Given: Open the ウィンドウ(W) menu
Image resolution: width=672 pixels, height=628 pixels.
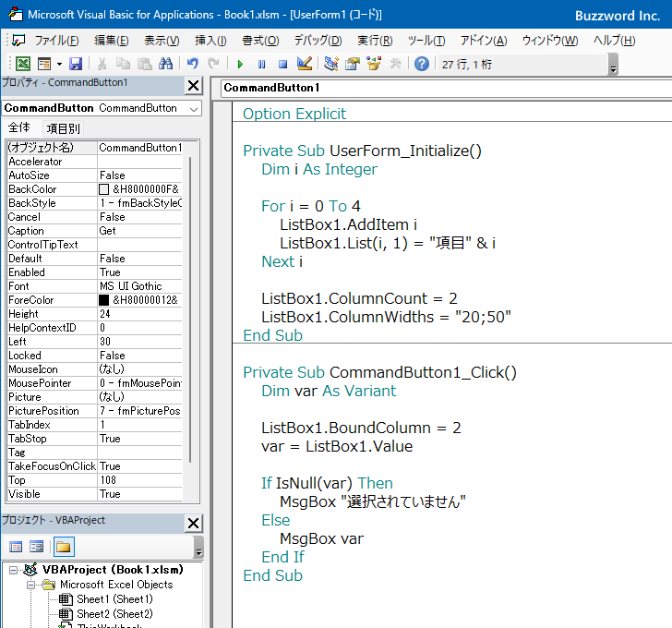Looking at the screenshot, I should (x=550, y=41).
